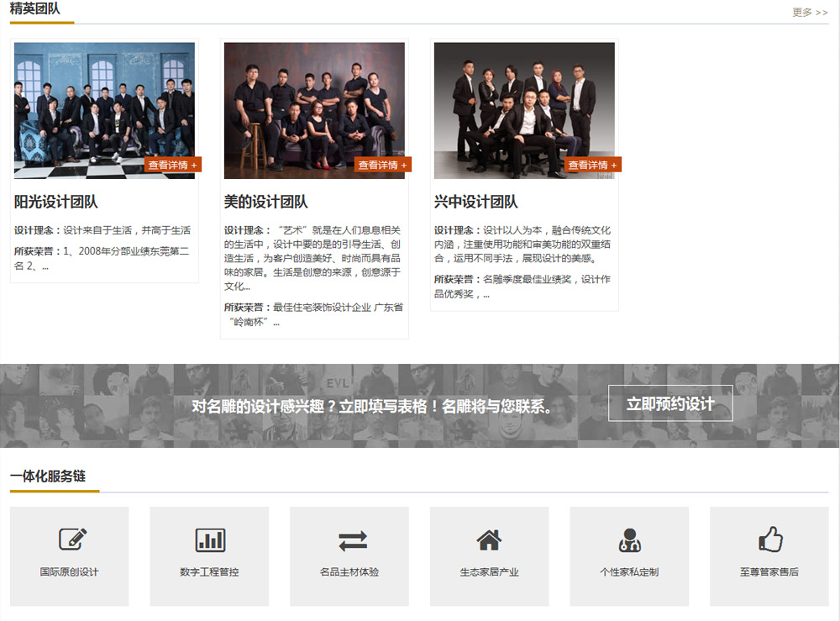
Task: Select the 国际原创设计 label
Action: click(x=69, y=571)
